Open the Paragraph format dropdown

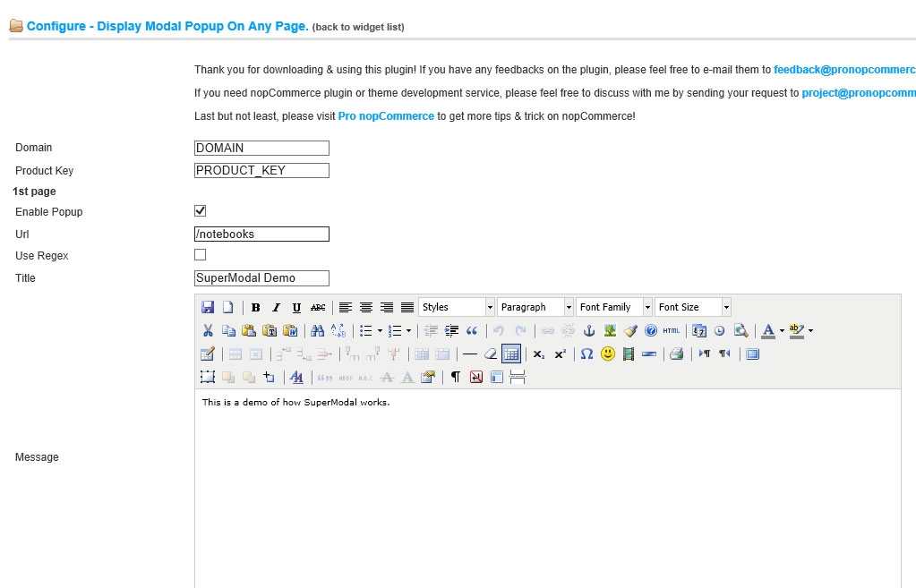tap(535, 307)
